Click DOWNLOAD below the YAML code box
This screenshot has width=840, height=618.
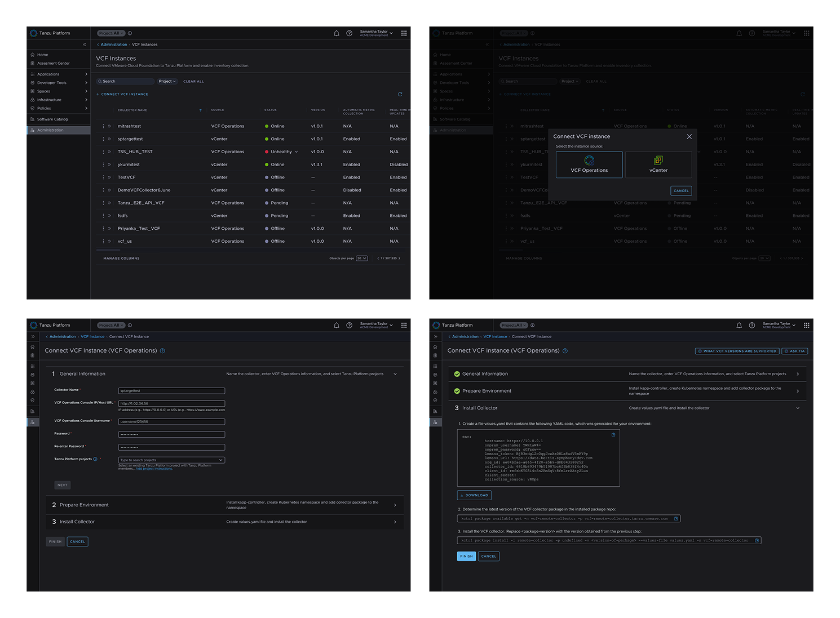coord(474,495)
